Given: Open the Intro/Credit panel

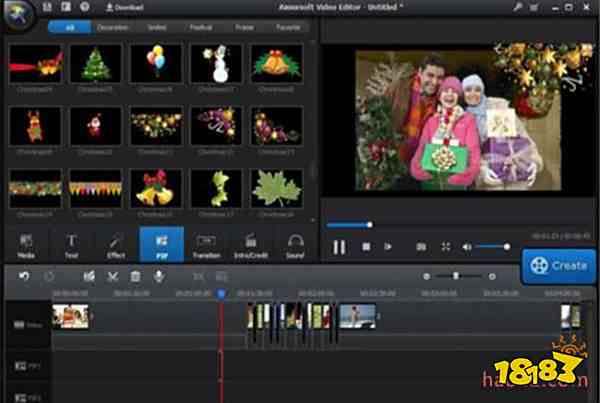Looking at the screenshot, I should [250, 245].
